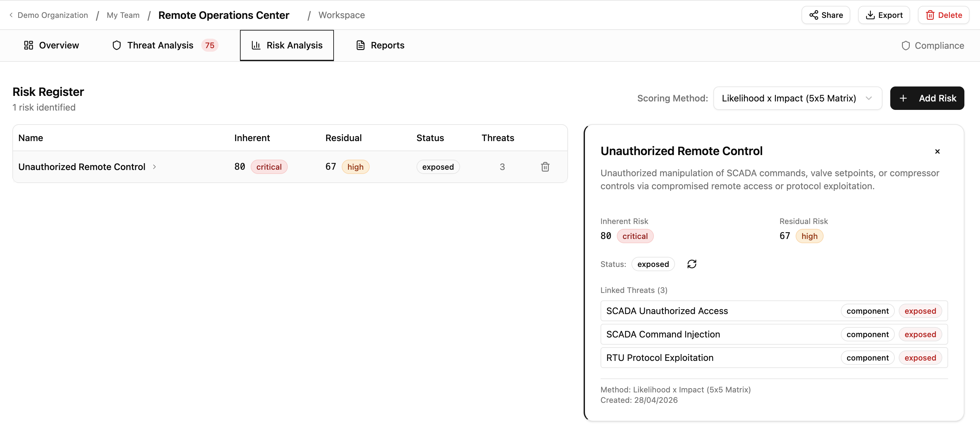The width and height of the screenshot is (980, 435).
Task: Open the Scoring Method dropdown
Action: click(797, 98)
